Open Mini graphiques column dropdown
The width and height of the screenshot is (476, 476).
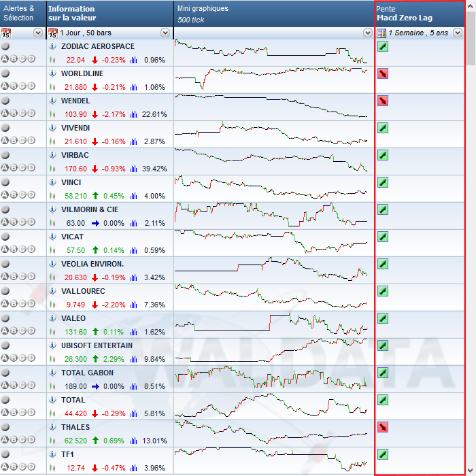pos(368,33)
